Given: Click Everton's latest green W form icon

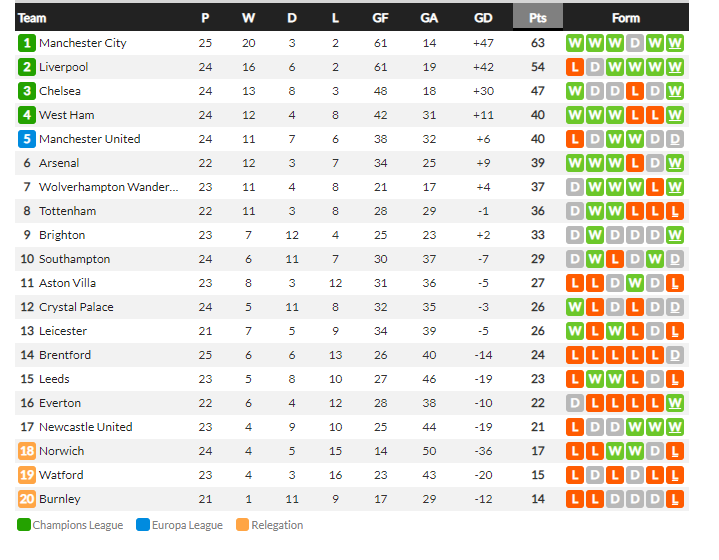Looking at the screenshot, I should (675, 403).
